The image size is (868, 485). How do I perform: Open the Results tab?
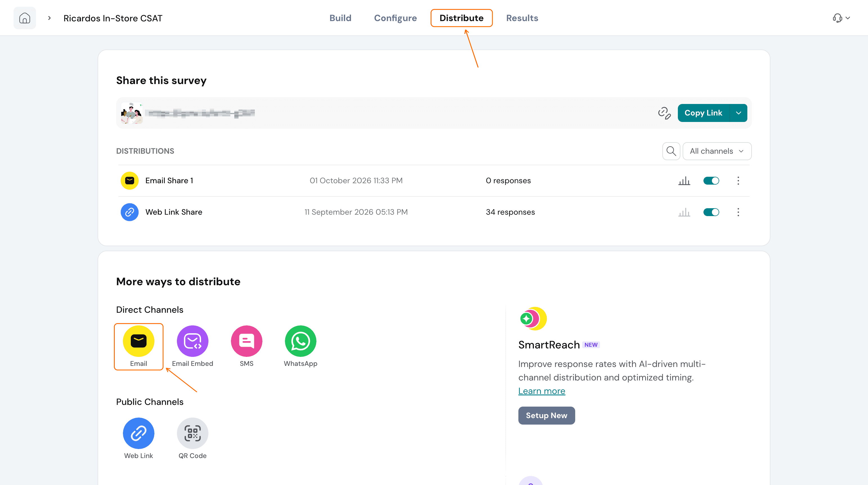click(522, 18)
